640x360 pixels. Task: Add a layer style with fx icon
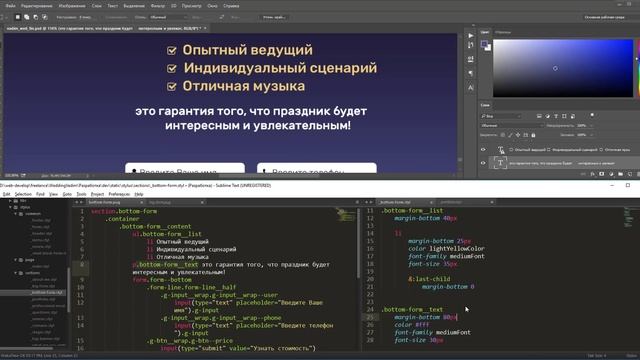[x=592, y=174]
